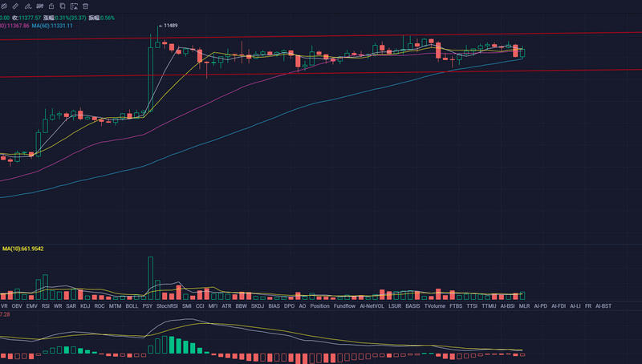This screenshot has width=642, height=364.
Task: Switch to the KDJ indicator tab
Action: [x=85, y=305]
